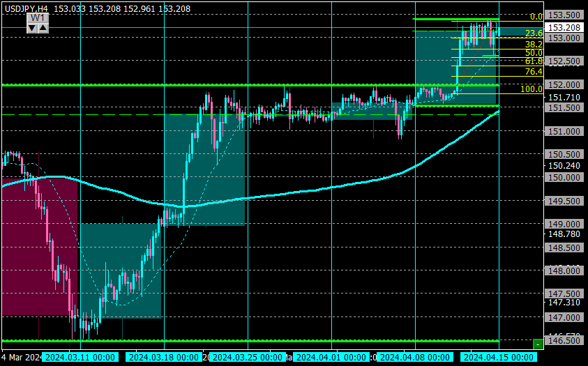Click the W1 timeframe button
The image size is (588, 366).
38,18
